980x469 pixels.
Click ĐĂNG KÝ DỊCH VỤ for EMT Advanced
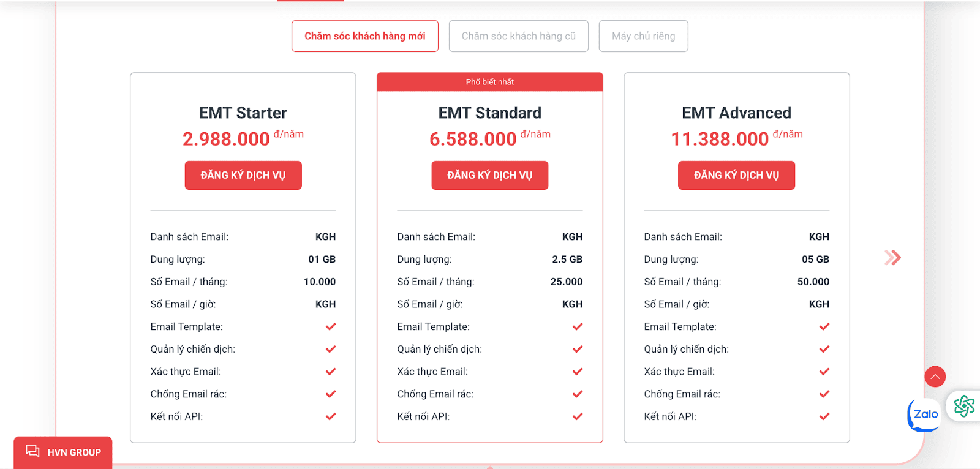click(x=736, y=175)
